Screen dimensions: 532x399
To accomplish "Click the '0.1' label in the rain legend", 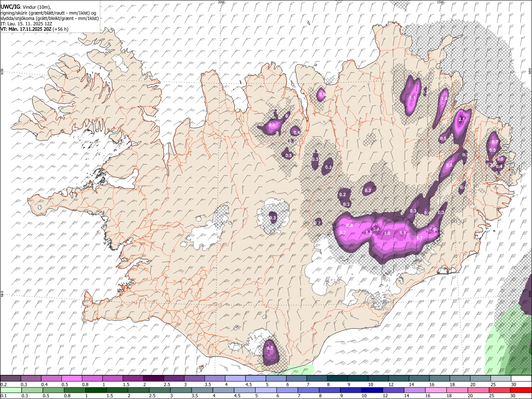I will coord(3,396).
